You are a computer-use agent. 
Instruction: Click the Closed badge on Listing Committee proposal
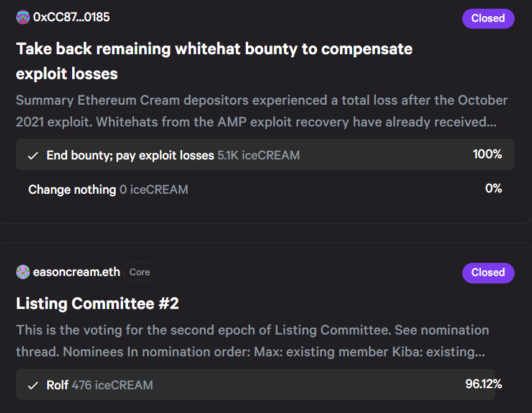pyautogui.click(x=488, y=273)
